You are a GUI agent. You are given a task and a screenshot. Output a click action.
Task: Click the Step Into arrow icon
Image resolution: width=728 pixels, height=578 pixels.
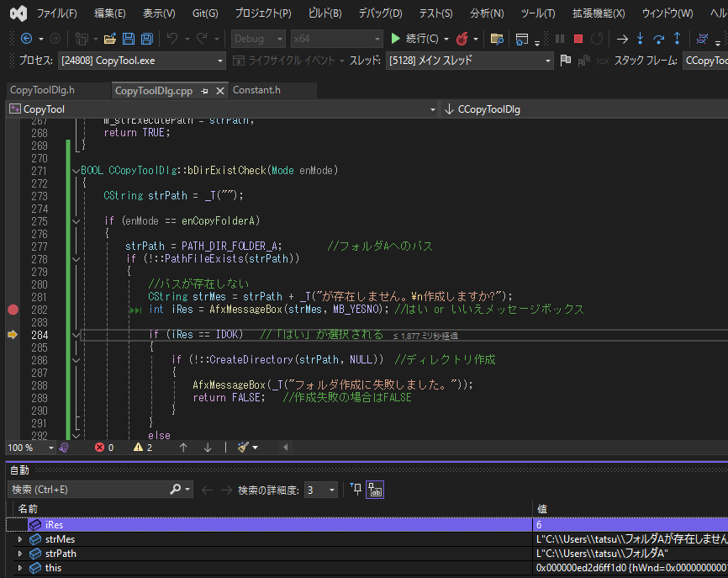pos(641,39)
